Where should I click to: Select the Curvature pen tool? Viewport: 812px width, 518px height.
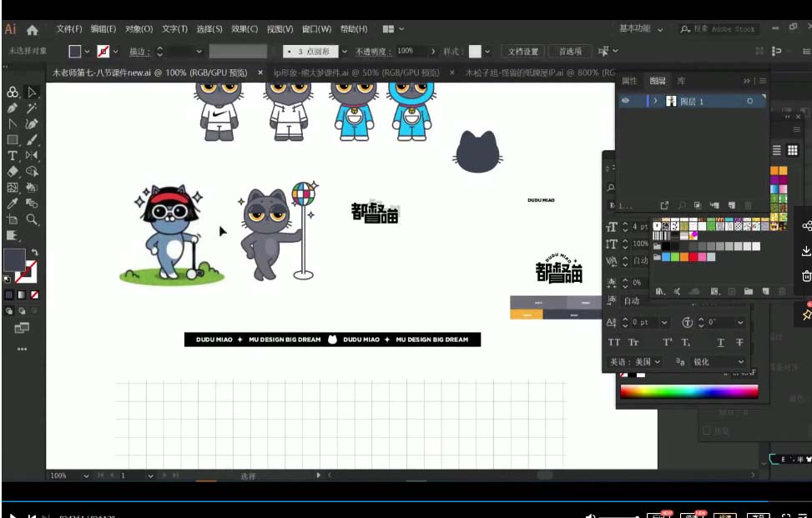32,124
